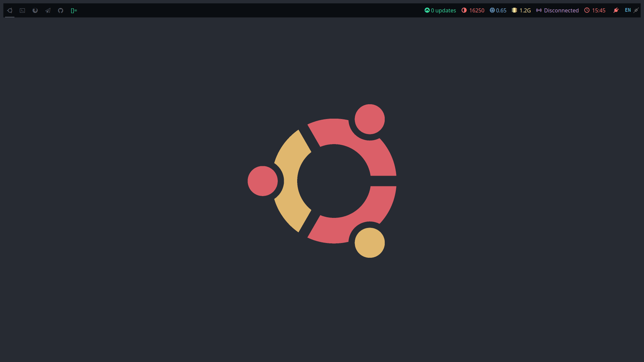The height and width of the screenshot is (362, 644).
Task: Click the 16250 brightness value
Action: tap(477, 10)
